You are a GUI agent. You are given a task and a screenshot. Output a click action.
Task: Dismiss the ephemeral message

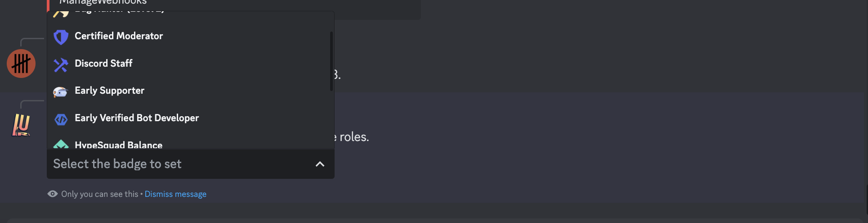point(175,194)
